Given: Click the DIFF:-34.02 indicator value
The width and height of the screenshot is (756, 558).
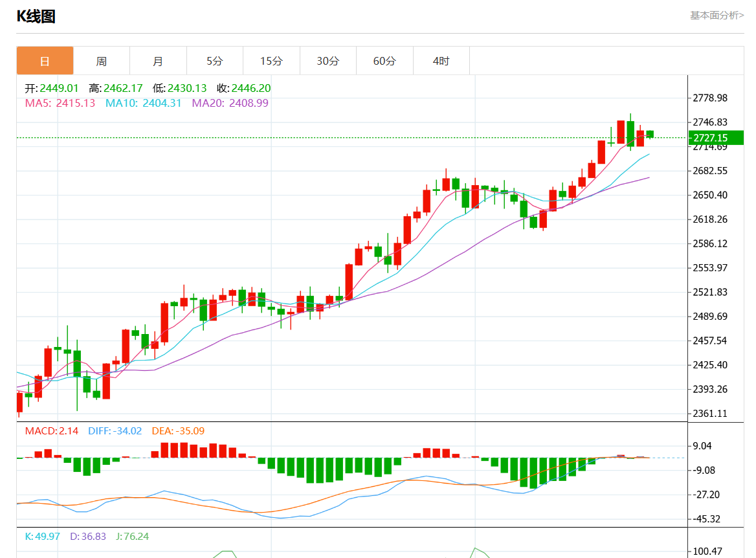Looking at the screenshot, I should click(x=115, y=430).
